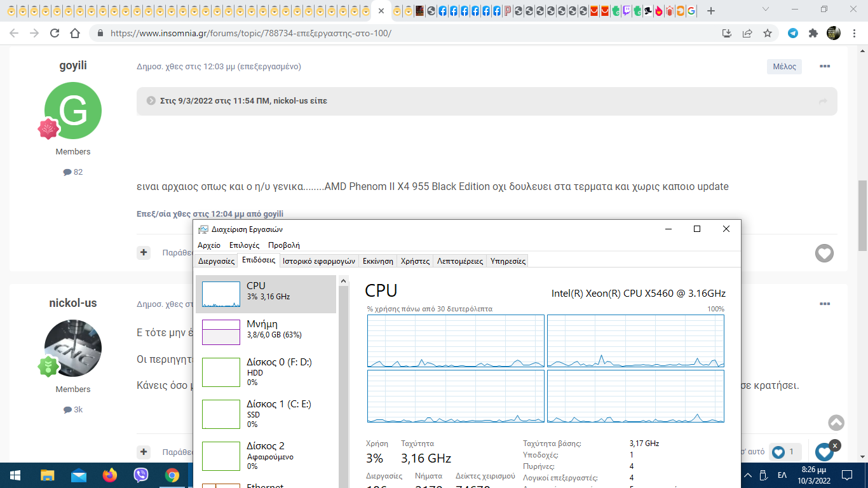View site information via the lock icon

[x=100, y=33]
